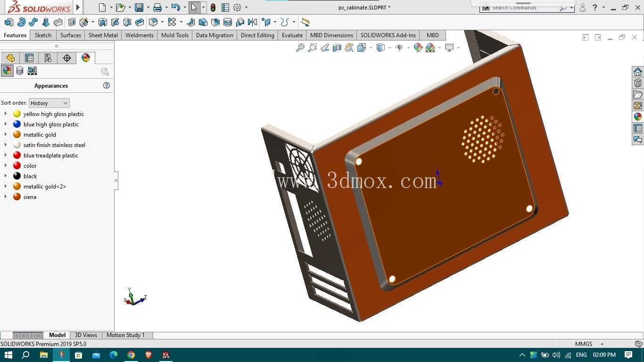
Task: Open the Sketch ribbon tab
Action: point(43,35)
